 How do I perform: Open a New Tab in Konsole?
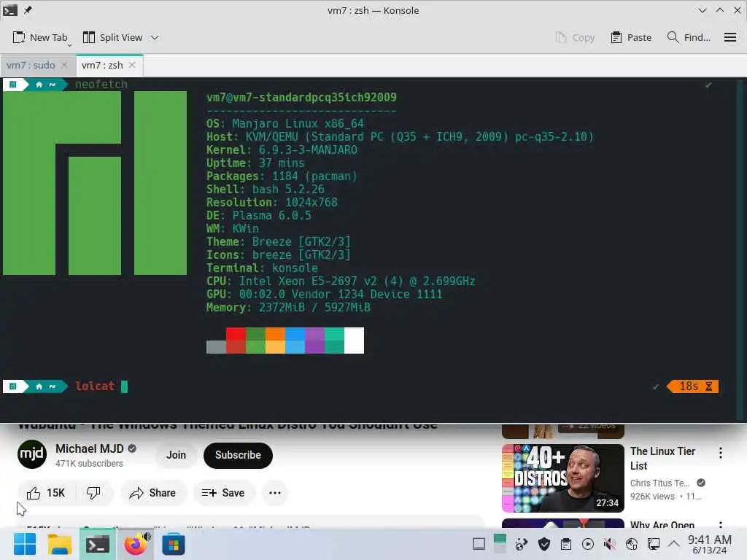(39, 38)
